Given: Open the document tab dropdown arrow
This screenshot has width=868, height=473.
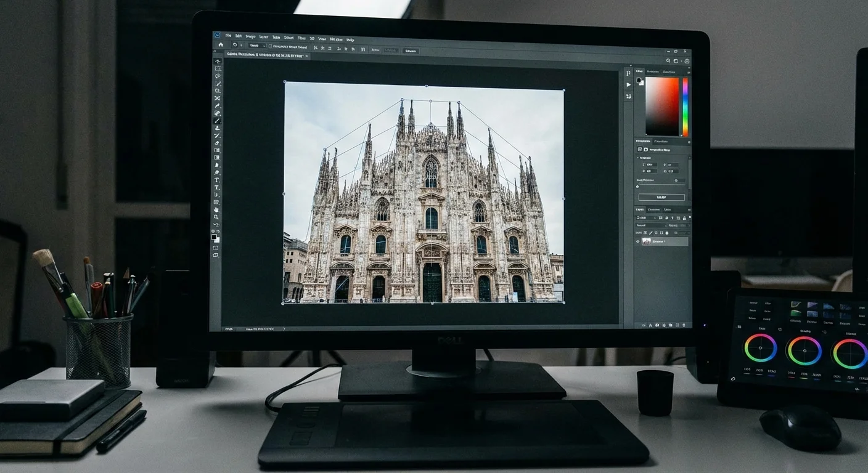Looking at the screenshot, I should (306, 56).
